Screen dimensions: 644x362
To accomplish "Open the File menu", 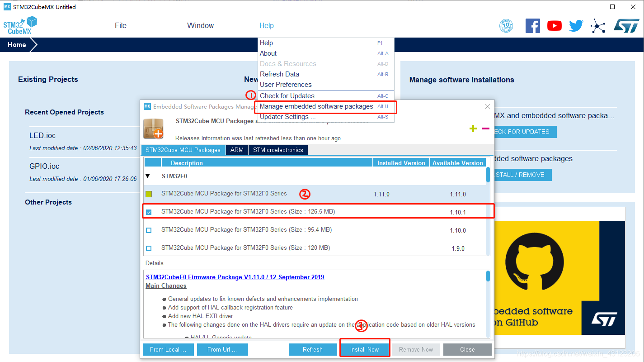I will tap(121, 26).
